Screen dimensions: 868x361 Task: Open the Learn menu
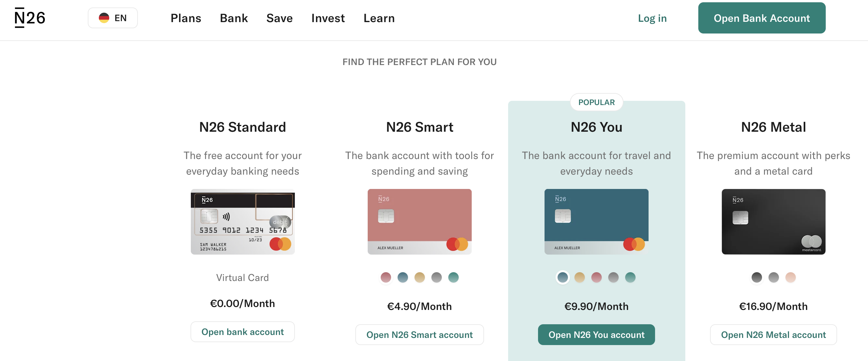tap(379, 18)
